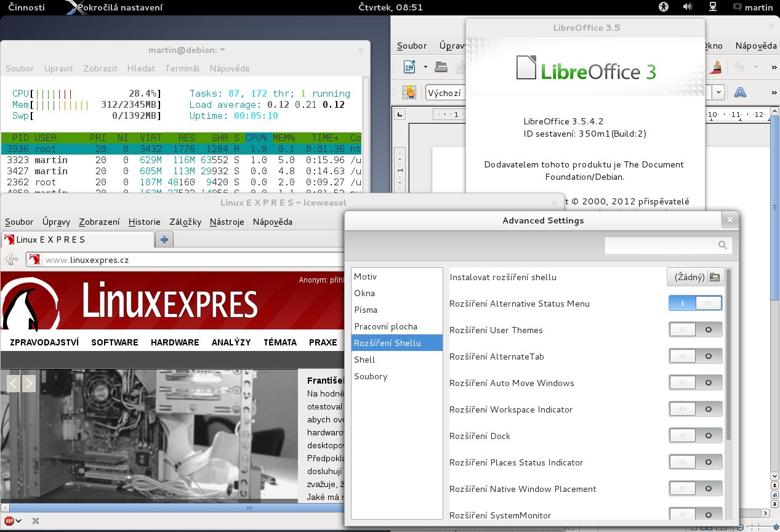
Task: Click the tab stop type button beside the ruler
Action: [400, 114]
